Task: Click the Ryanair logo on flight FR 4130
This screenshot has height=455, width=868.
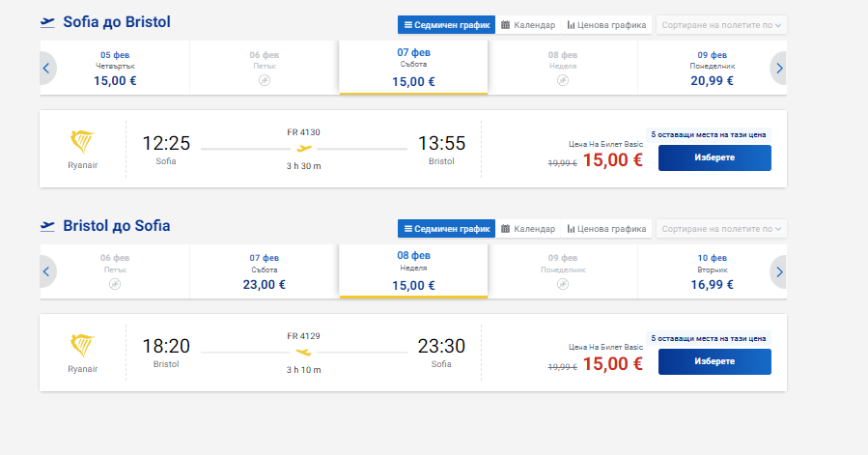Action: click(82, 142)
